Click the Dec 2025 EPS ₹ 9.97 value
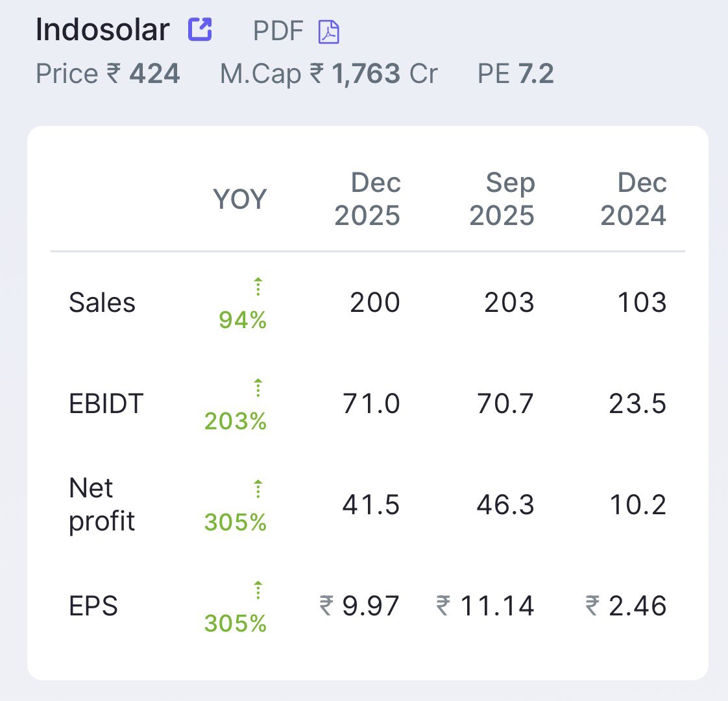Screen dimensions: 728x701 [x=359, y=606]
